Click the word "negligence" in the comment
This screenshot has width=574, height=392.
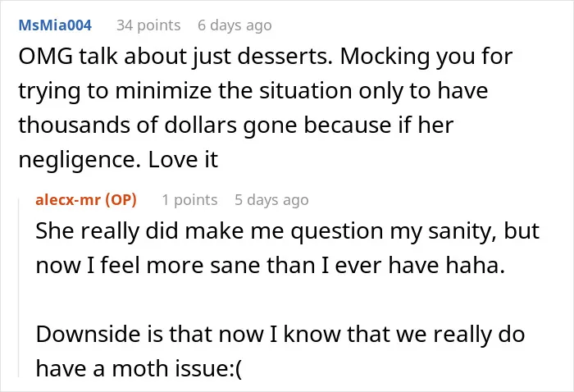coord(80,160)
